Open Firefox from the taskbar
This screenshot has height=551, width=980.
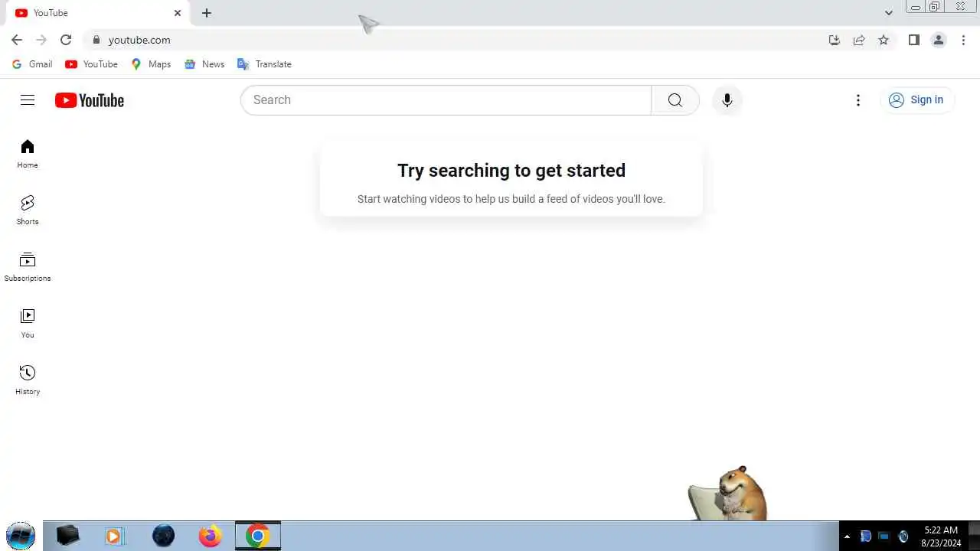(210, 536)
